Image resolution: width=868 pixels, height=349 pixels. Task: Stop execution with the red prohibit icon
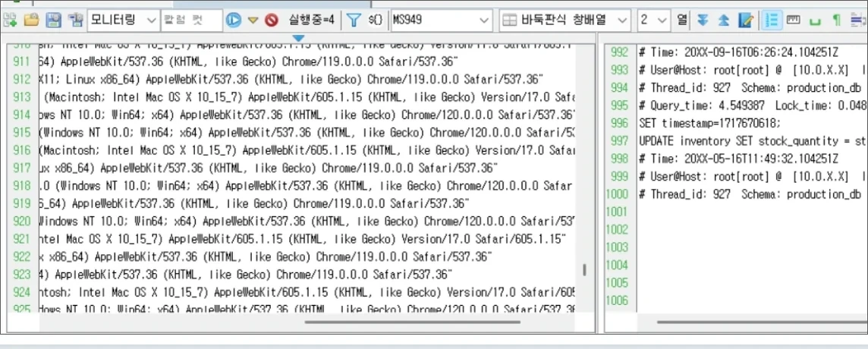[x=272, y=20]
